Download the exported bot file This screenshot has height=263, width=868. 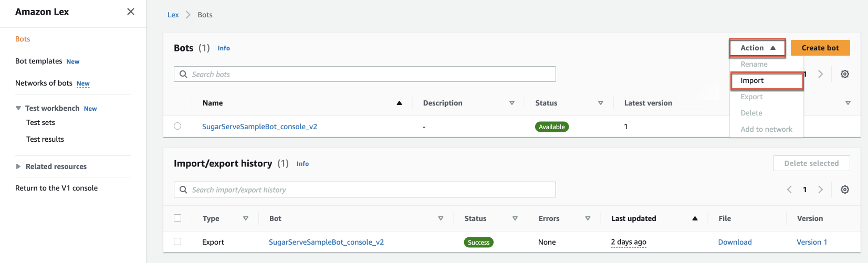coord(735,242)
